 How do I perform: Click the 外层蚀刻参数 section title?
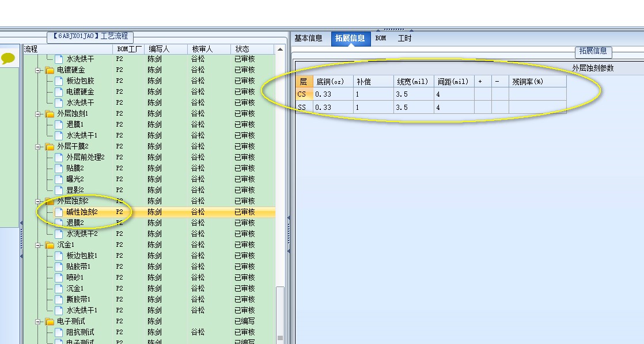(593, 68)
